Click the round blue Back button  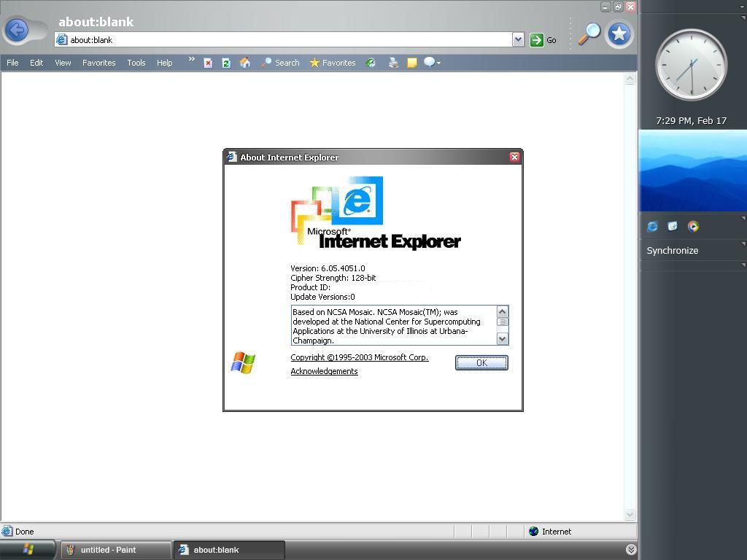pos(18,31)
